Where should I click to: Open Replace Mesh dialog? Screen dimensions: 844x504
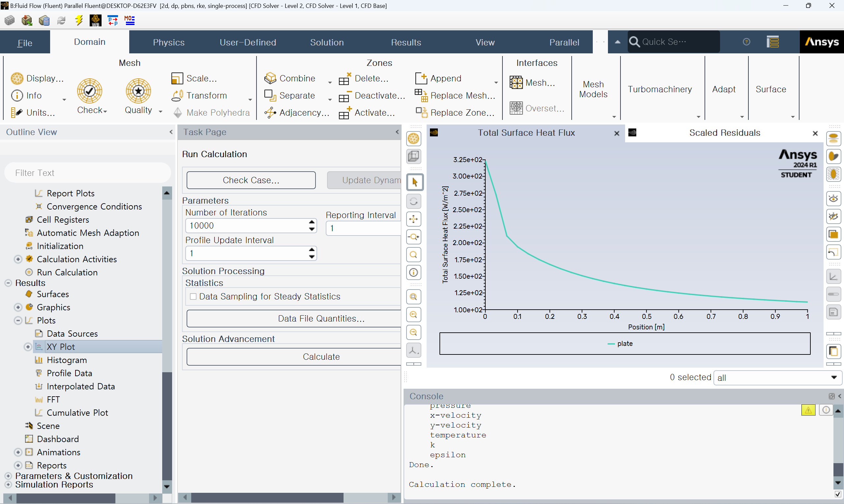tap(455, 96)
